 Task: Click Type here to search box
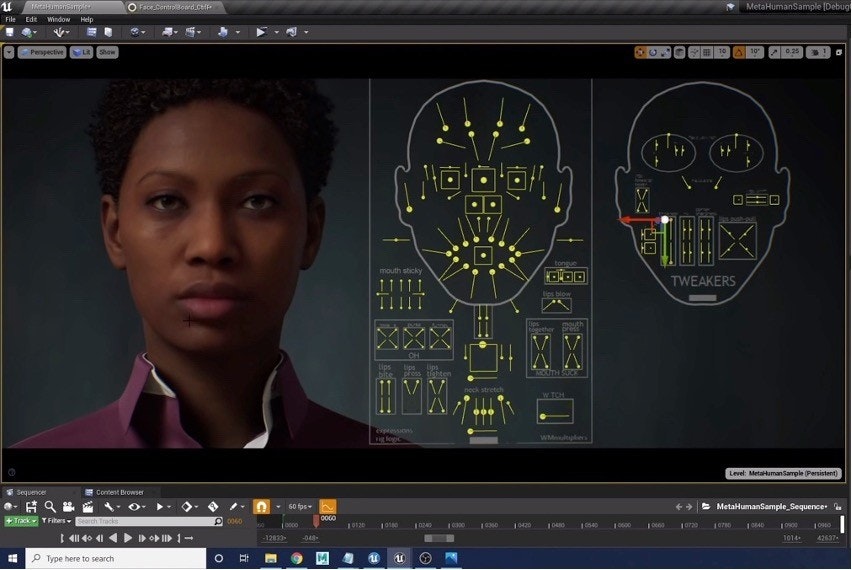click(116, 558)
